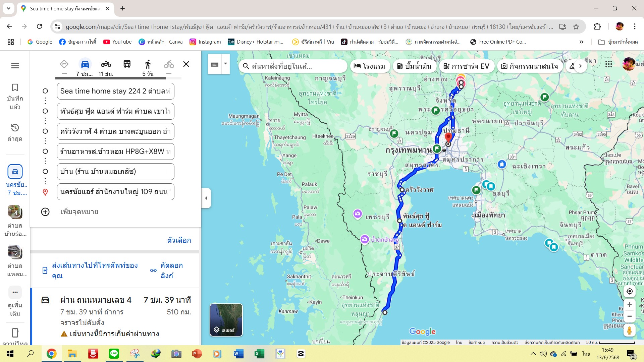
Task: Select the cycling travel mode
Action: click(x=169, y=64)
